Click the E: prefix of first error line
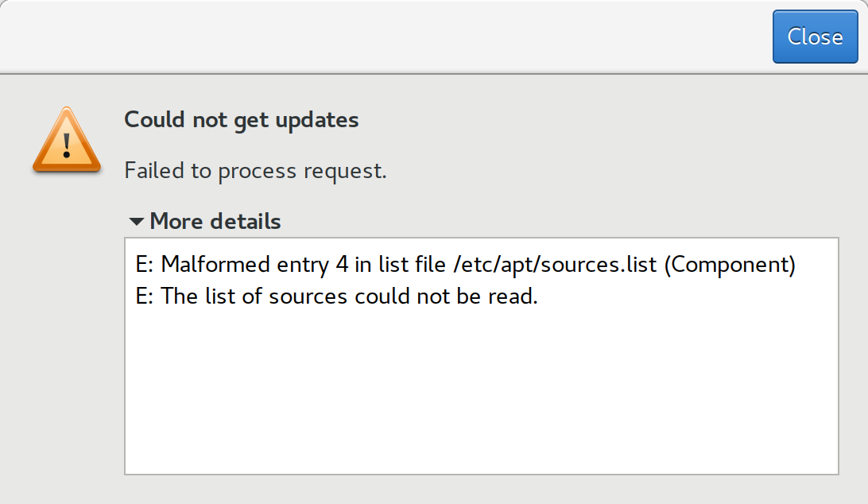Viewport: 868px width, 504px height. click(145, 265)
